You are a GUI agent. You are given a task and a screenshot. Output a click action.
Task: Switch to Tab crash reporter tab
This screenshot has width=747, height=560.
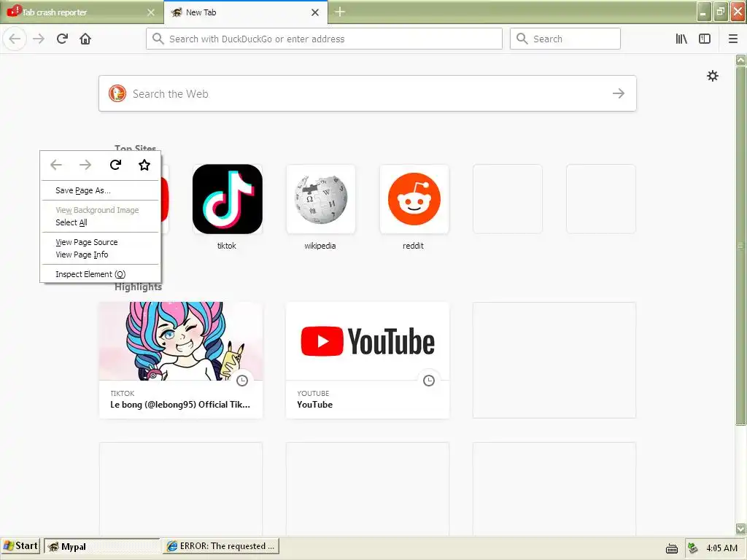tap(82, 12)
